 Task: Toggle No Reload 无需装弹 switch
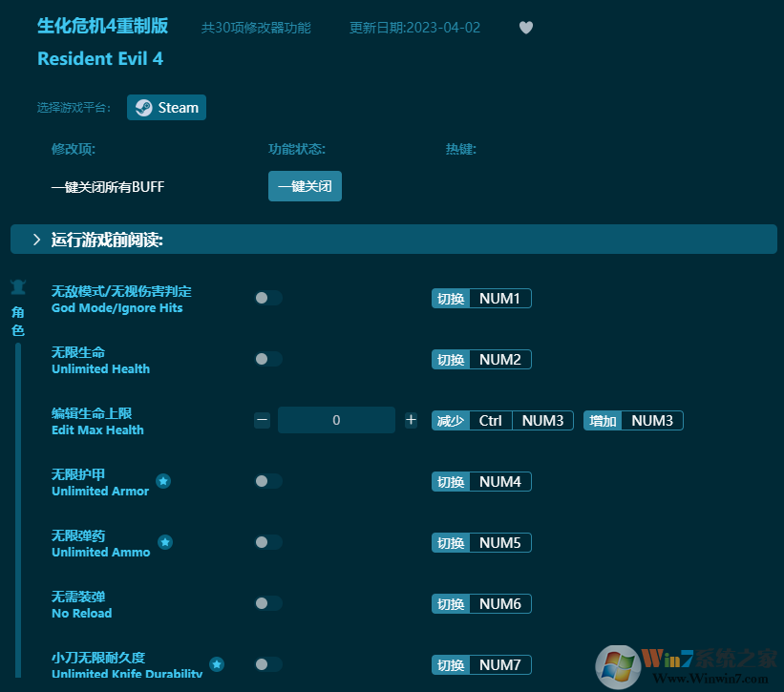[267, 603]
